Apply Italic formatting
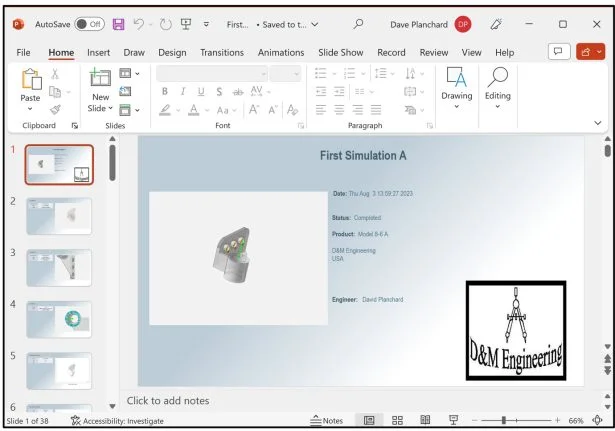 coord(183,92)
